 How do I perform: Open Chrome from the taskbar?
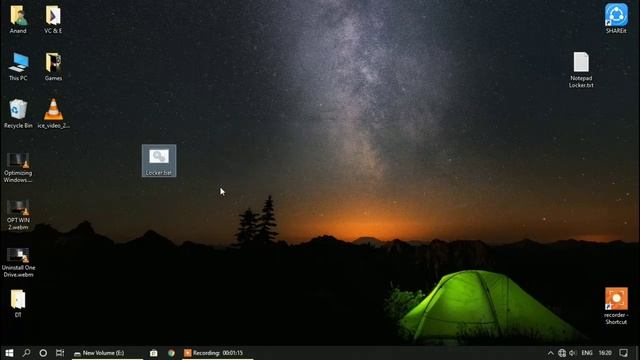[171, 353]
